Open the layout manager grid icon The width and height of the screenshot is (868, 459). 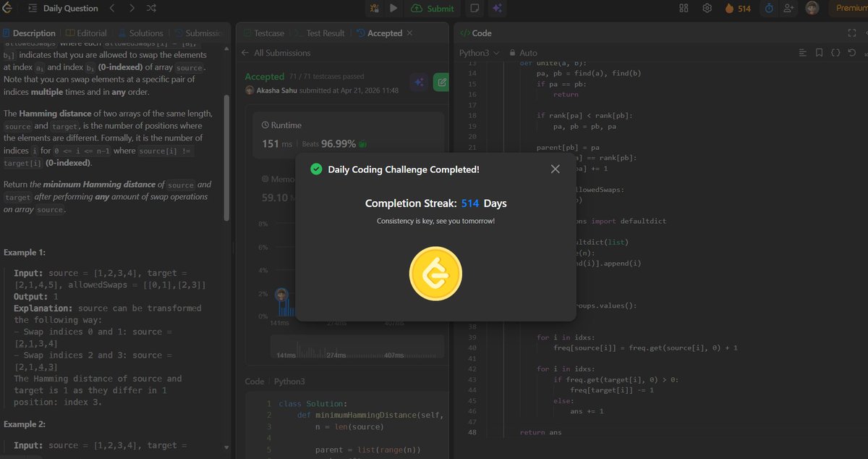point(684,9)
